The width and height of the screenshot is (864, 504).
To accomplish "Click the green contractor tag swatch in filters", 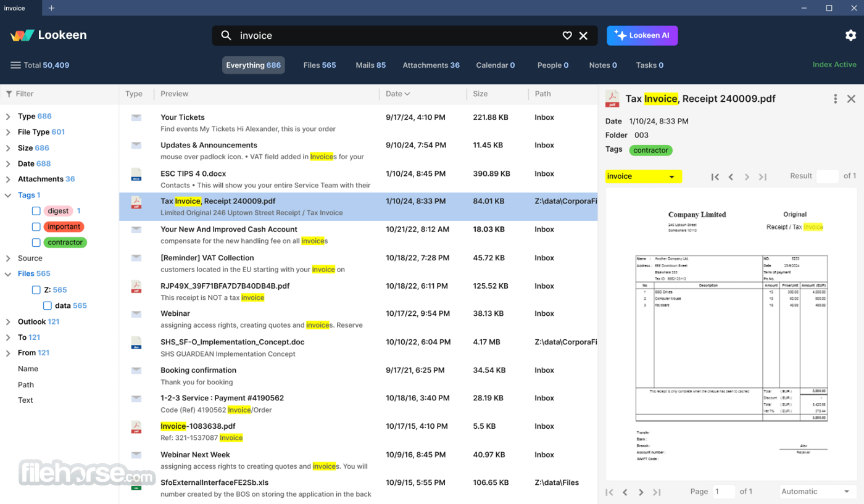I will (x=65, y=242).
